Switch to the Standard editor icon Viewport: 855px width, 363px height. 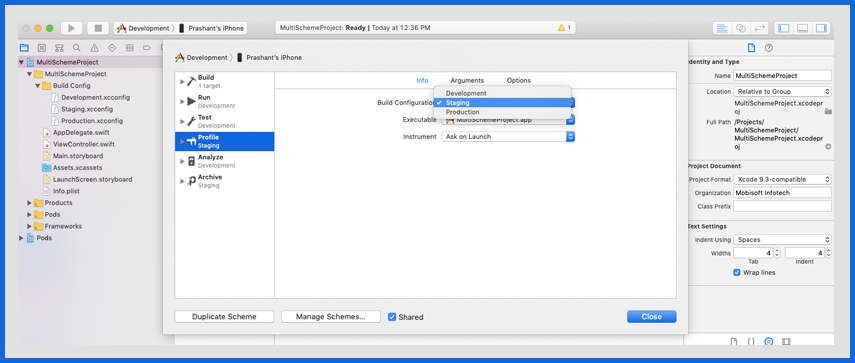[722, 28]
